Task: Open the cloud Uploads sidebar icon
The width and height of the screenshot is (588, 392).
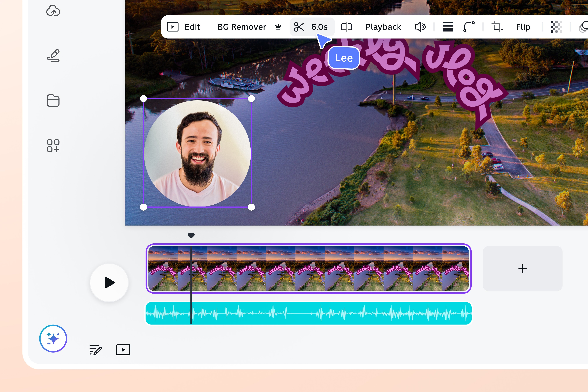Action: click(53, 11)
